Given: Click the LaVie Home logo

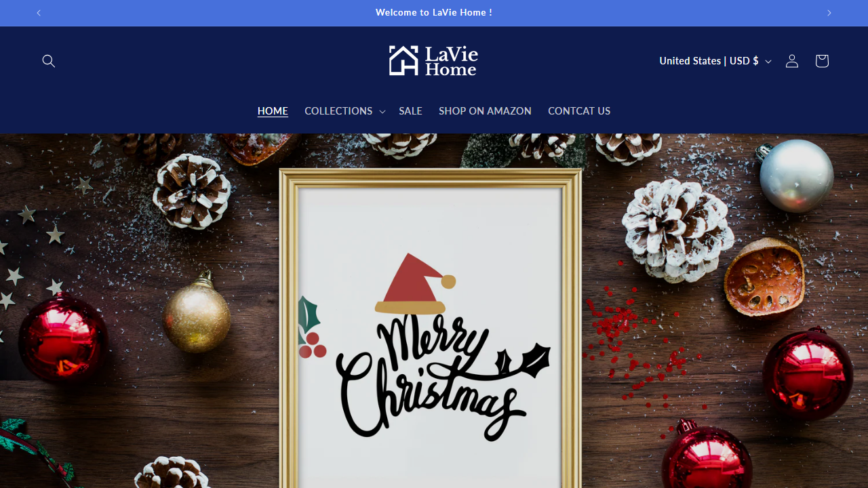Looking at the screenshot, I should (434, 61).
